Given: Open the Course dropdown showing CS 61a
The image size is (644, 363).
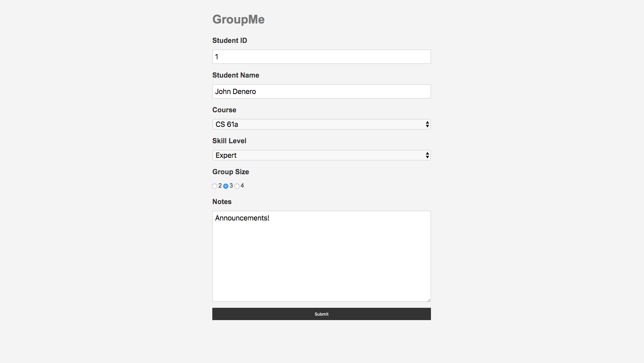Looking at the screenshot, I should 321,124.
